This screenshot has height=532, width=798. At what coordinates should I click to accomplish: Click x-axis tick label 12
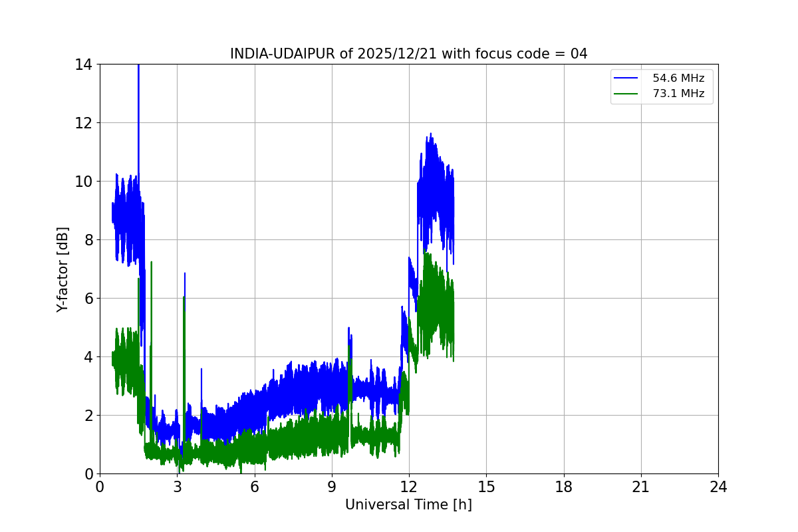pos(409,487)
